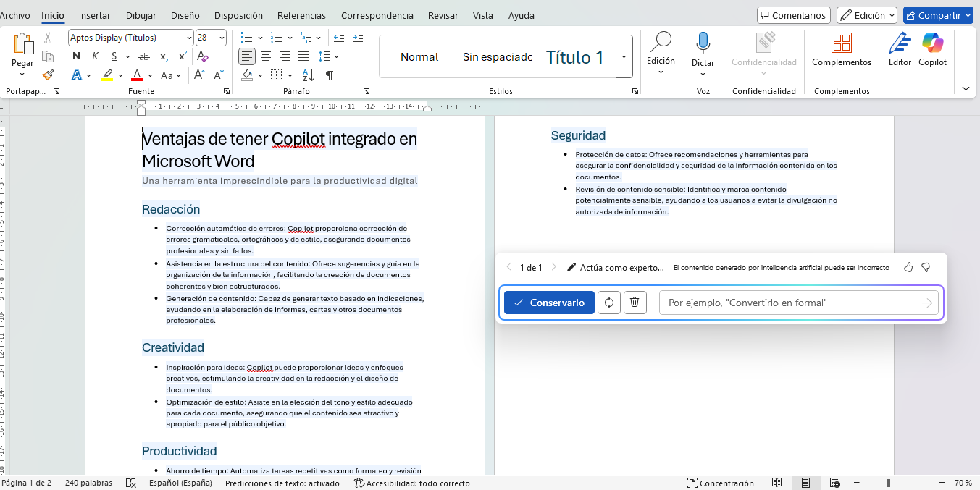The width and height of the screenshot is (980, 490).
Task: Click the zoom slider handle
Action: coord(888,483)
